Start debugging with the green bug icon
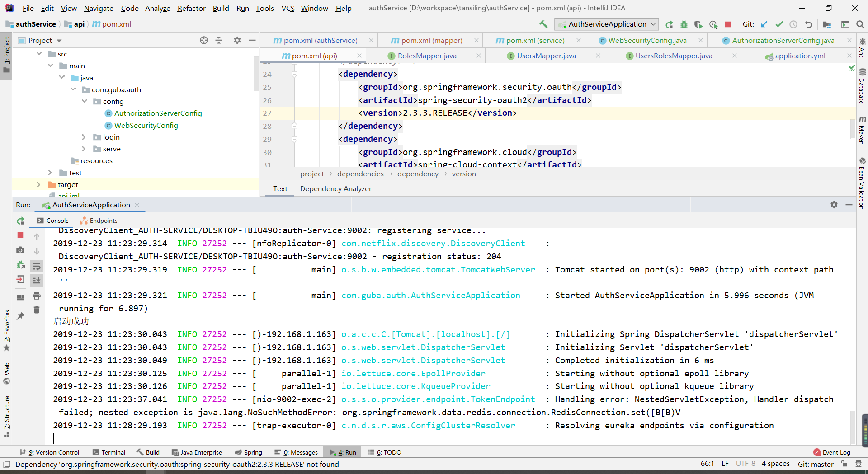 coord(684,24)
